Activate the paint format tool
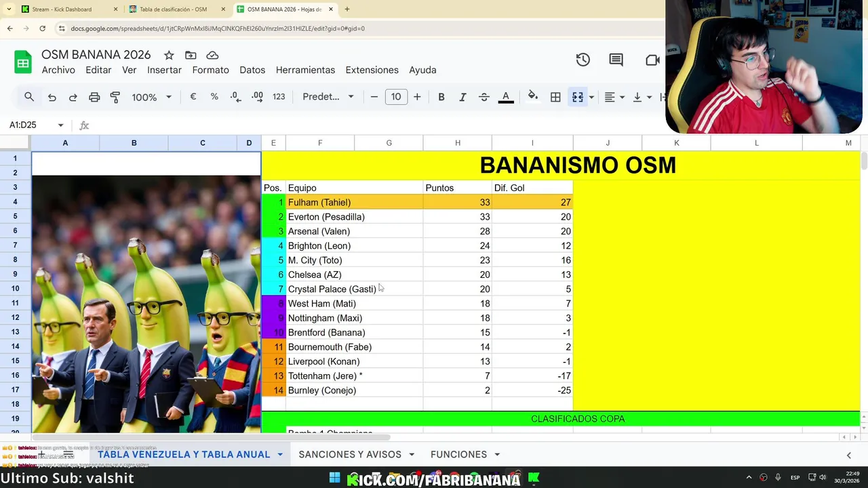868x488 pixels. [x=115, y=97]
